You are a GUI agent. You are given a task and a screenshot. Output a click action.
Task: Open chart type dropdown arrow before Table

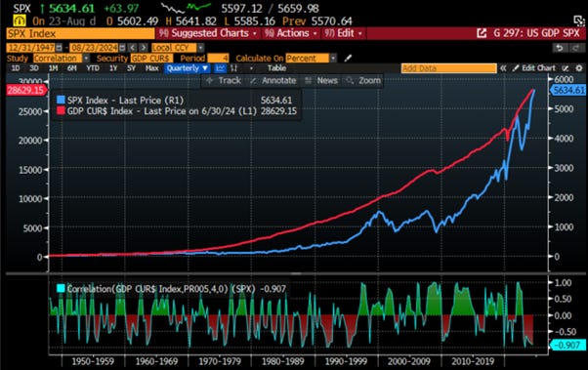point(251,68)
